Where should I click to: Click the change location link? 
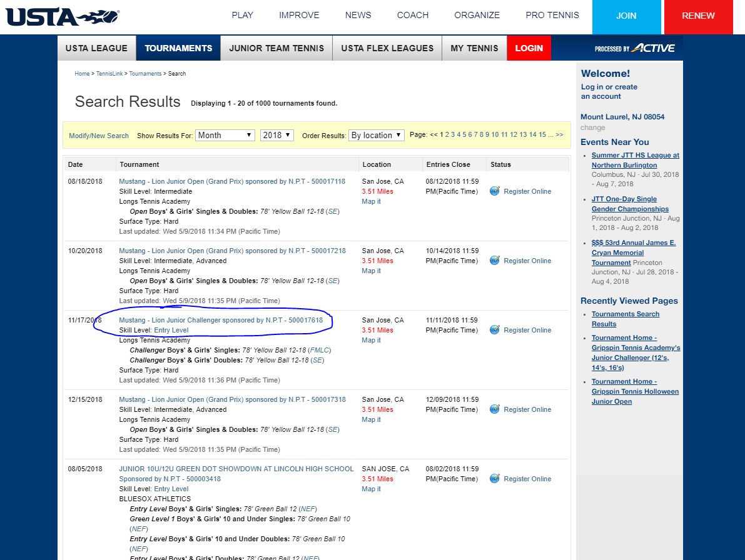pos(592,127)
